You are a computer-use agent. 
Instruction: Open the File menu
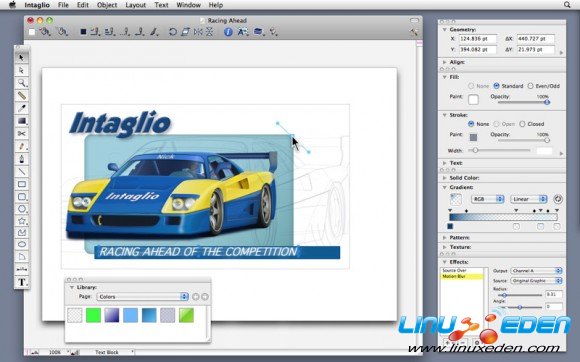[63, 5]
